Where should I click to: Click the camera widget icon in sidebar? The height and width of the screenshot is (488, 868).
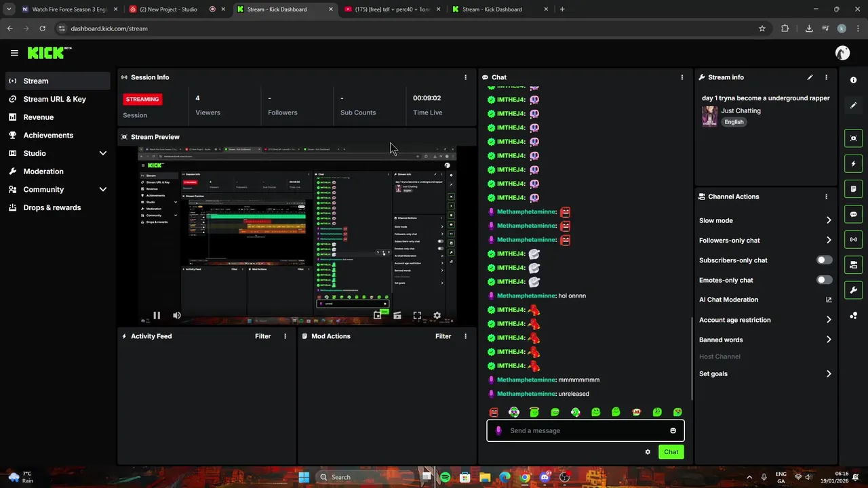click(853, 264)
